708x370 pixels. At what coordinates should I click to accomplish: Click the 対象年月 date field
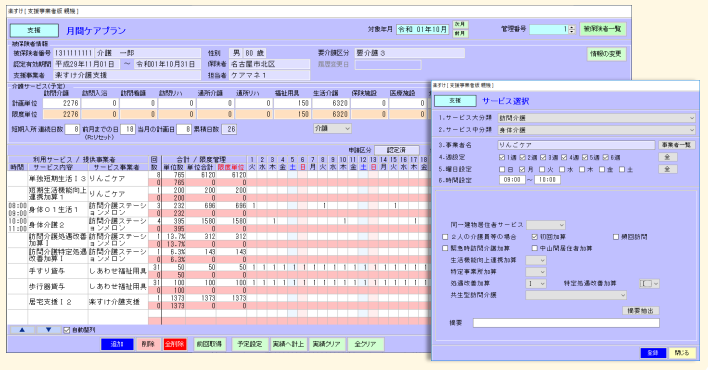point(423,29)
